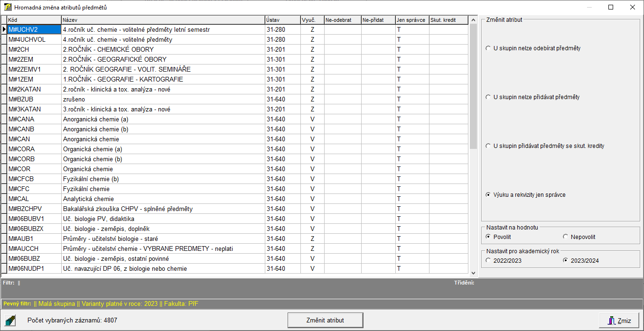Select 'U skupin nelze přidávat předměty' option
Viewport: 644px width, 331px height.
488,97
